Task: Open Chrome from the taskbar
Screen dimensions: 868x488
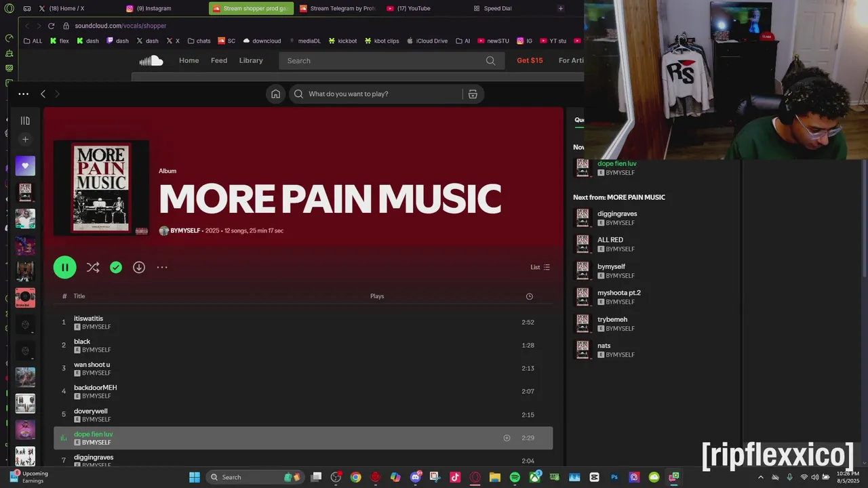Action: [355, 477]
